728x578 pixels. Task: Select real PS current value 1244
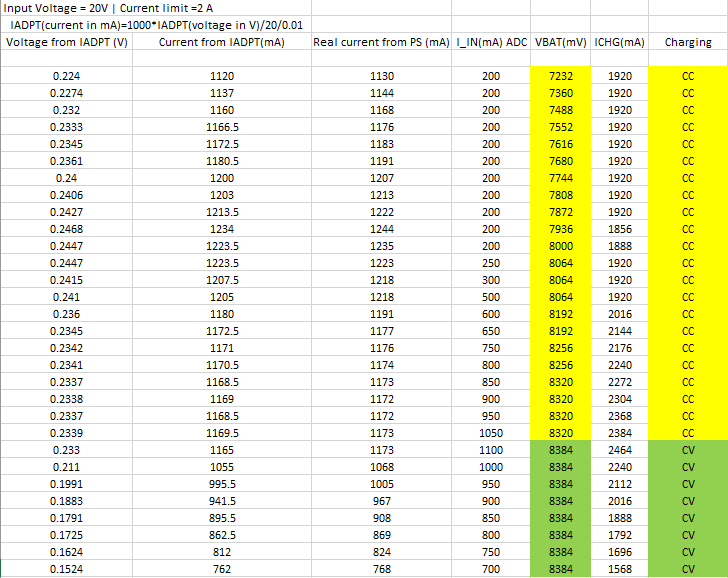point(381,229)
